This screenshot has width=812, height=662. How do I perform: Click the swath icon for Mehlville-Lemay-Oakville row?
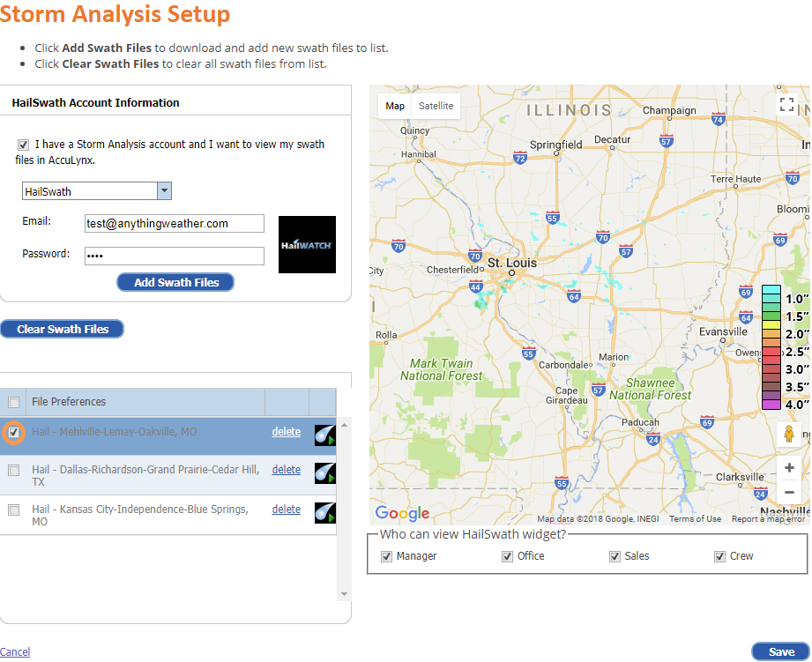324,435
